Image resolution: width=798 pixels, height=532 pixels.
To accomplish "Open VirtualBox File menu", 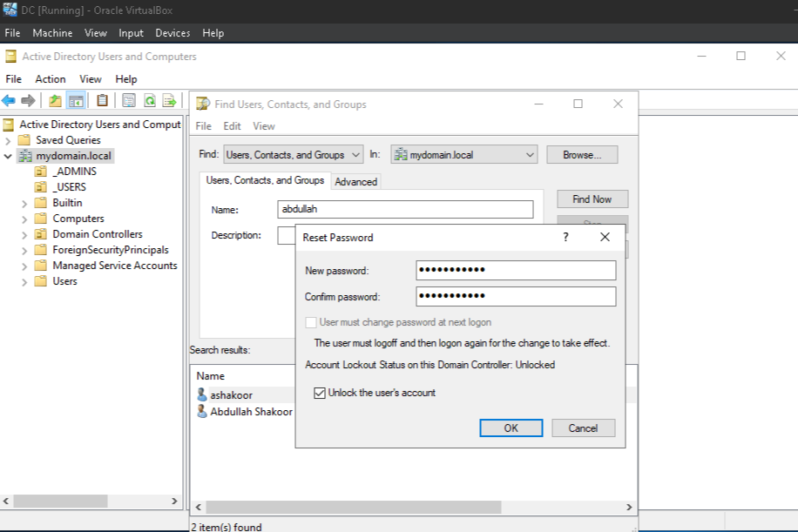I will pos(12,33).
